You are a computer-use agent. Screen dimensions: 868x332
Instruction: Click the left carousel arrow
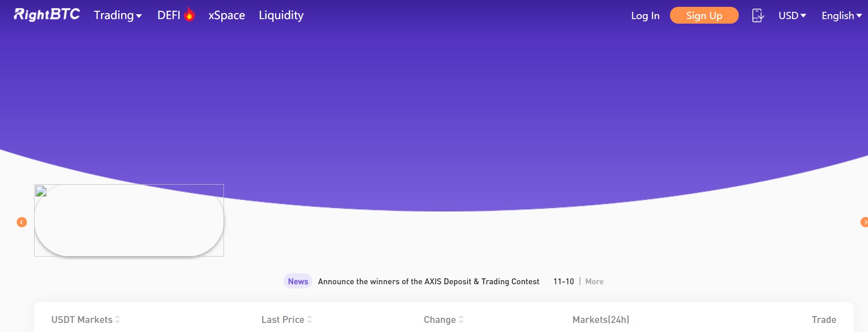[21, 221]
